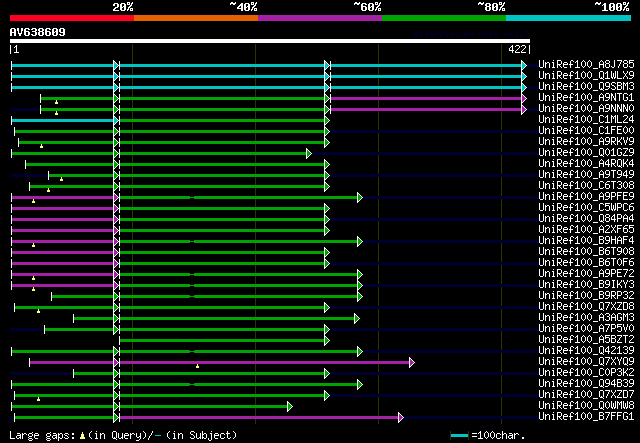The height and width of the screenshot is (443, 640).
Task: Select the UniRef100_A3AGM3 hit label
Action: point(586,318)
